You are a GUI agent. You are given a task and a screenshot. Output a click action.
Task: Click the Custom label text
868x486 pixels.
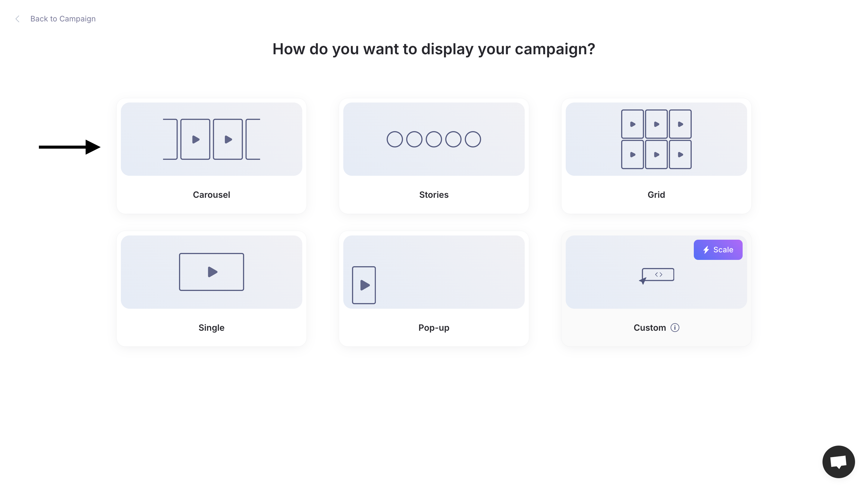650,328
